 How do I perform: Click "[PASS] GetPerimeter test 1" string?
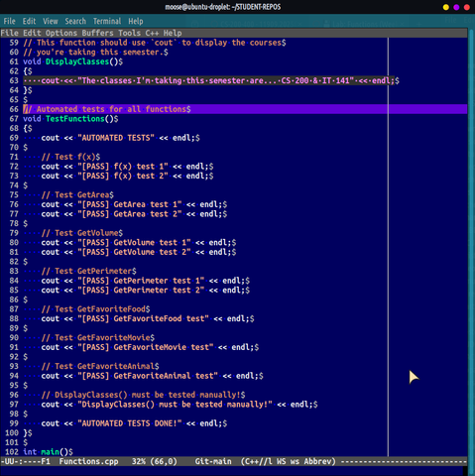pyautogui.click(x=141, y=281)
